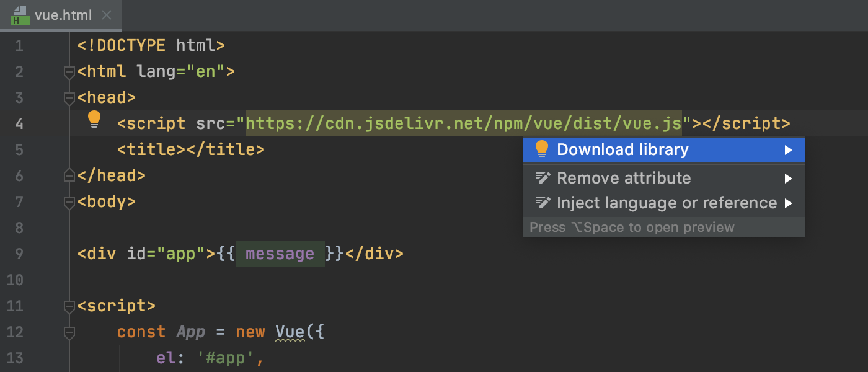
Task: Click the id="app" attribute on line 9
Action: (x=166, y=254)
